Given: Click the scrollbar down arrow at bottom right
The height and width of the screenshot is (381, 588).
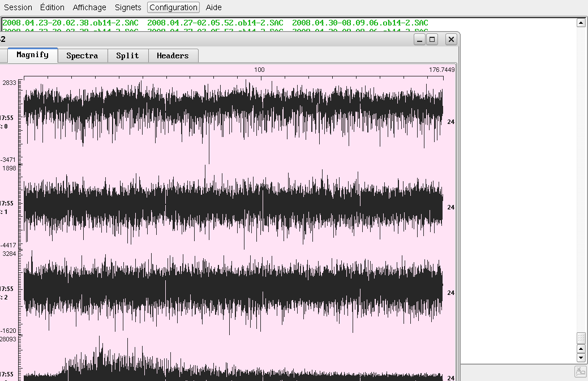Looking at the screenshot, I should pyautogui.click(x=580, y=358).
